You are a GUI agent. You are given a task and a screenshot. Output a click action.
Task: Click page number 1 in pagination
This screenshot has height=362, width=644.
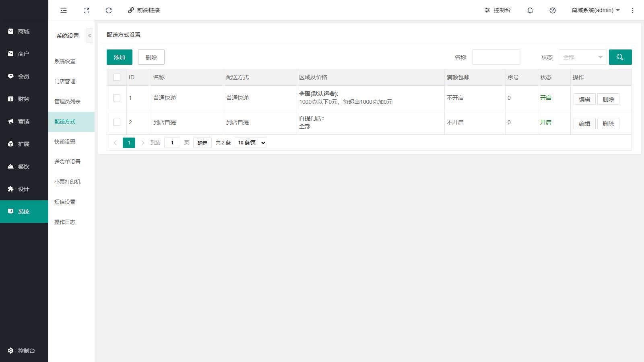[129, 143]
